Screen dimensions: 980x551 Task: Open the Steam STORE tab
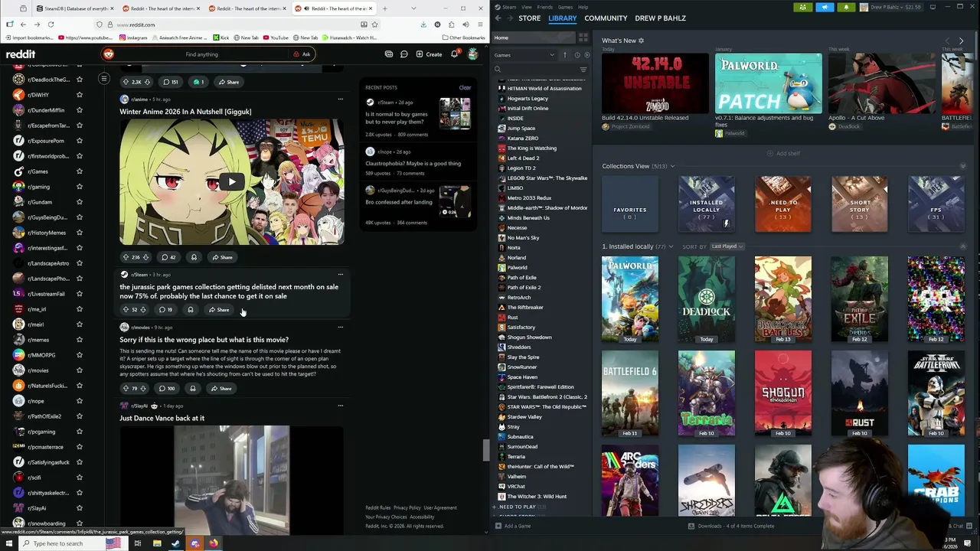[x=529, y=18]
